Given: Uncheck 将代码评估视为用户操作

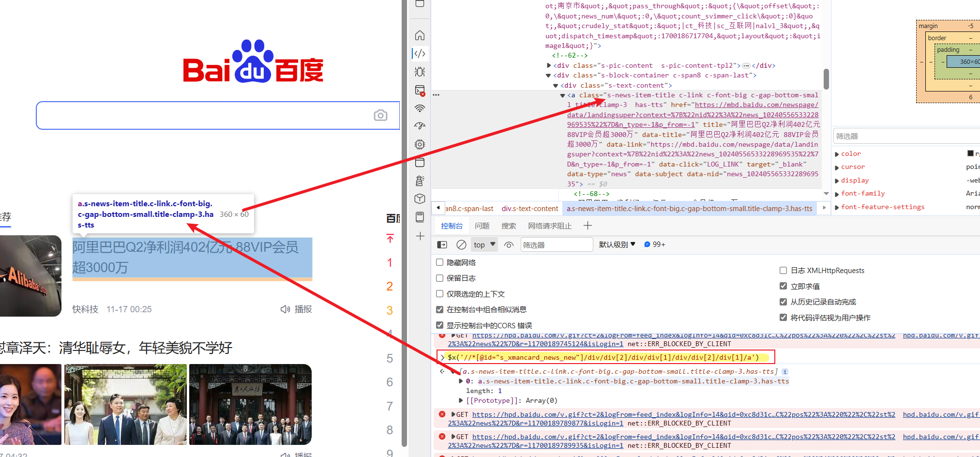Looking at the screenshot, I should pos(783,318).
